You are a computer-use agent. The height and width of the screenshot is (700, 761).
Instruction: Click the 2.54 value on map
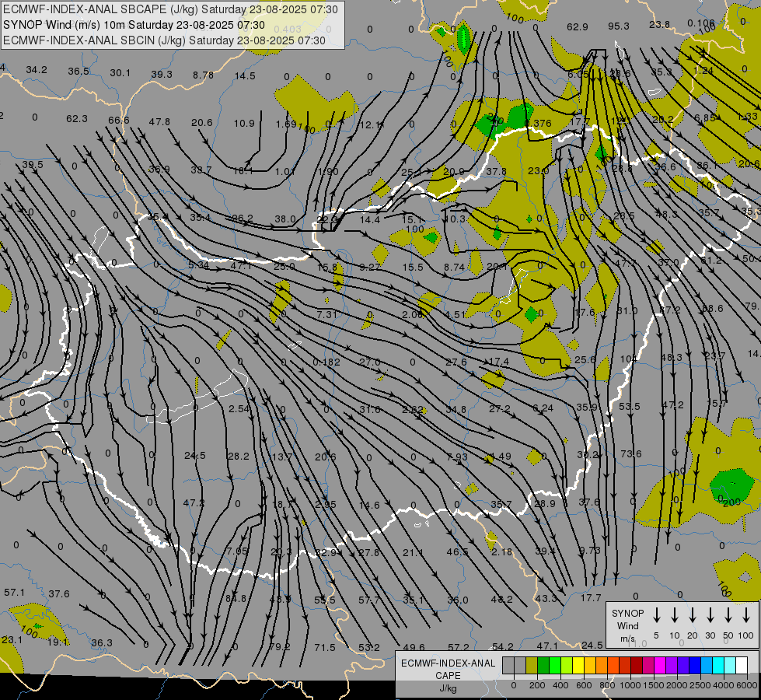239,408
